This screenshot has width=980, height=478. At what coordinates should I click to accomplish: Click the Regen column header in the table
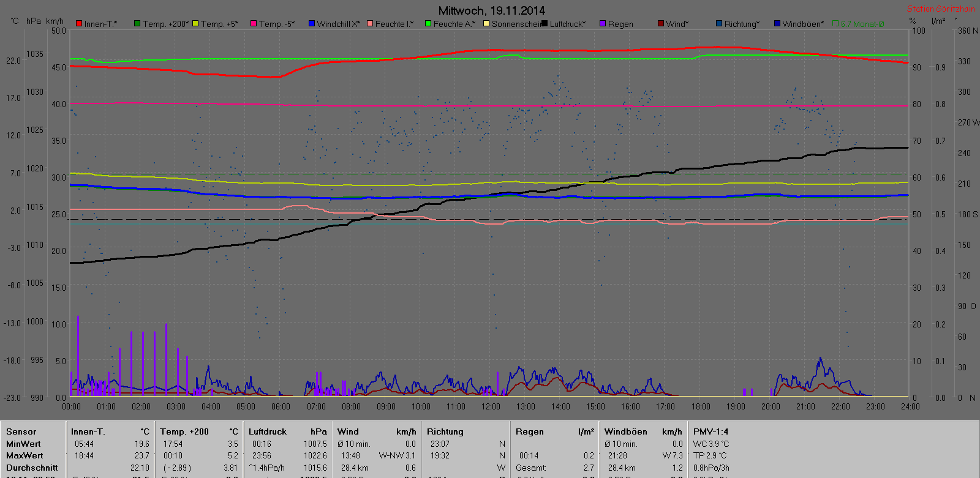(529, 432)
